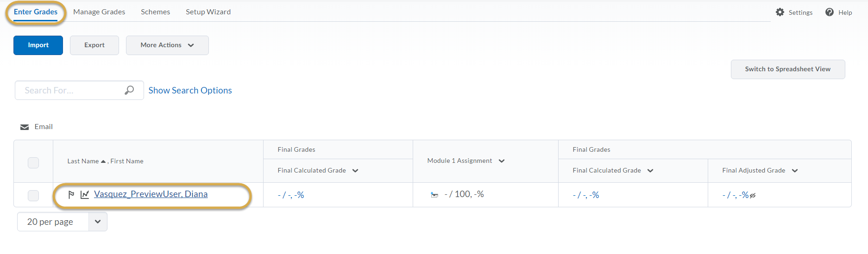Image resolution: width=868 pixels, height=254 pixels.
Task: Tick the checkbox for the Vasquez_PreviewUser row
Action: [33, 196]
